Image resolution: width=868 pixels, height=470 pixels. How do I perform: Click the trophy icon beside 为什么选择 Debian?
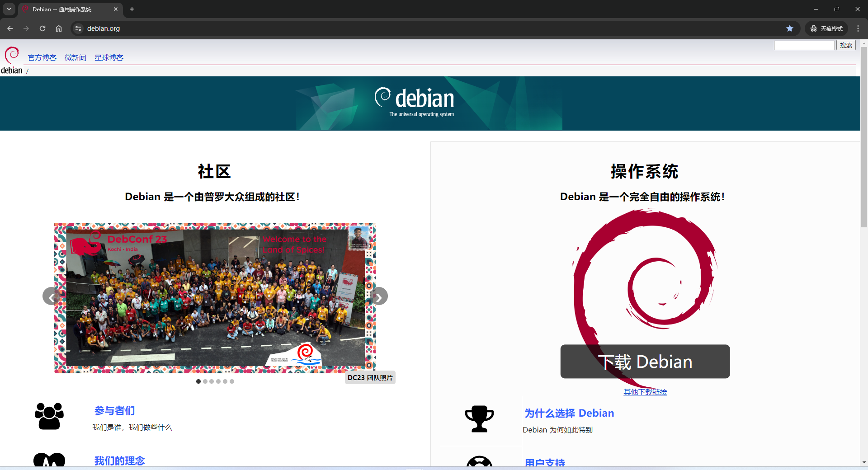[x=480, y=419]
